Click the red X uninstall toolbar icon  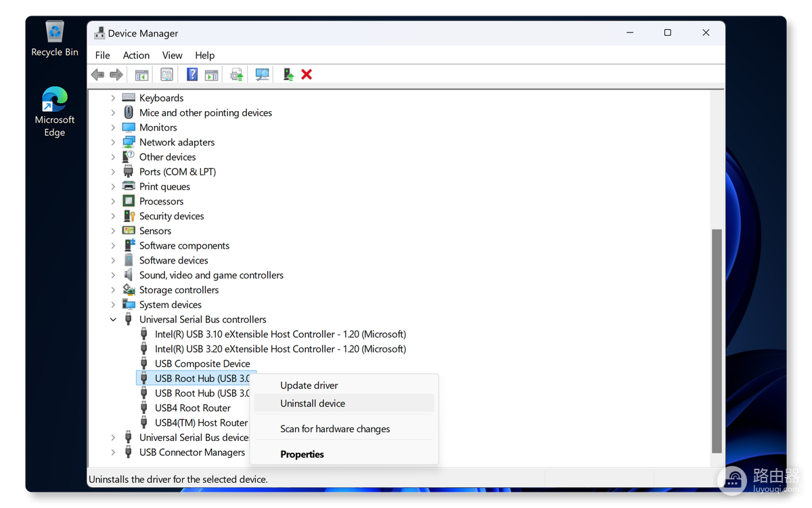coord(307,75)
